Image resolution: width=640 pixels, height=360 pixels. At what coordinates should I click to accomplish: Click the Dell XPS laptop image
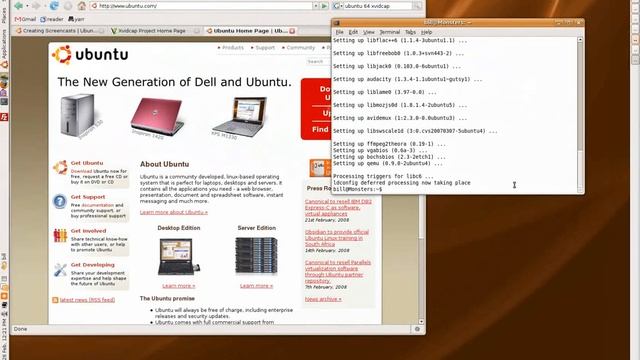(x=240, y=118)
